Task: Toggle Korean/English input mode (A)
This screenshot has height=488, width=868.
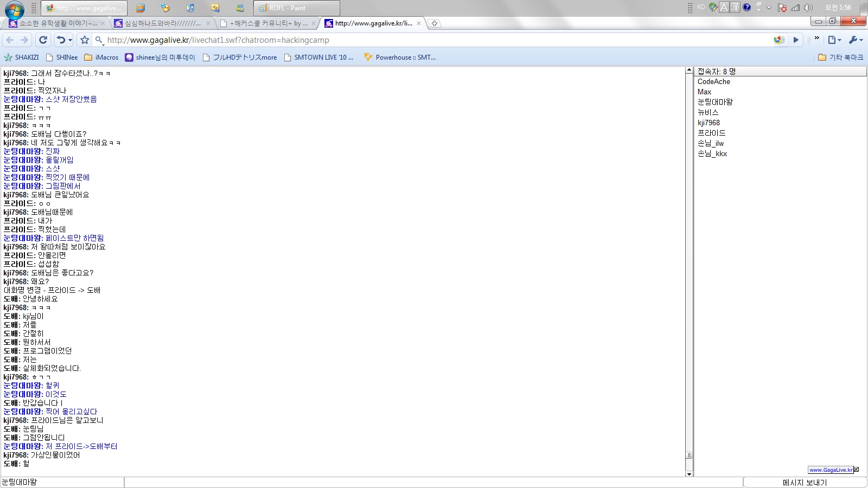Action: [x=724, y=8]
